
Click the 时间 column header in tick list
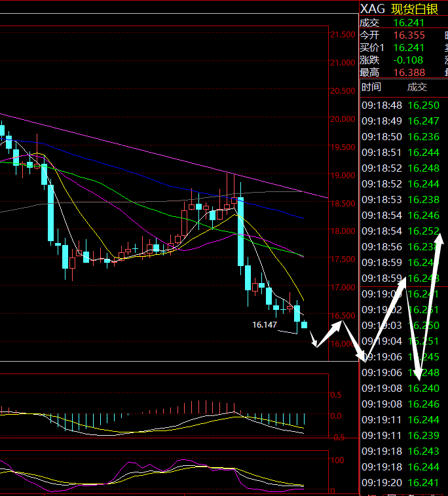click(371, 87)
